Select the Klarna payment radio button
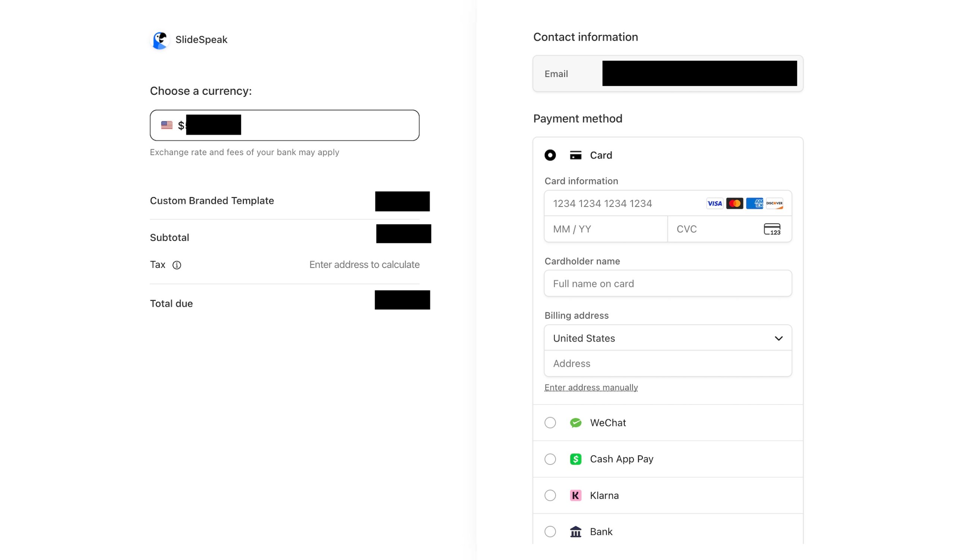This screenshot has width=954, height=560. [x=550, y=495]
